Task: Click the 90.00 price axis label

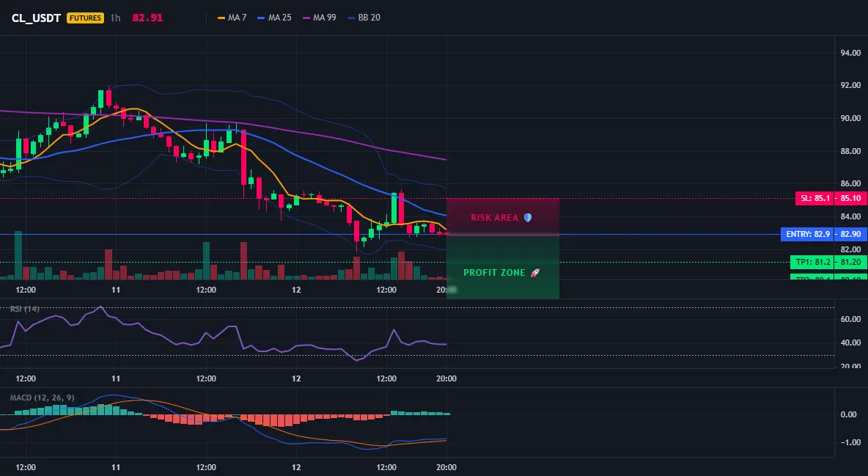Action: point(851,118)
